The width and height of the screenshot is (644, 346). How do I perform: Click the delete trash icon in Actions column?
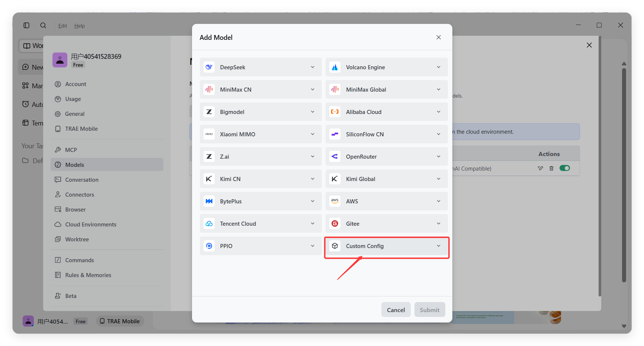pyautogui.click(x=551, y=168)
